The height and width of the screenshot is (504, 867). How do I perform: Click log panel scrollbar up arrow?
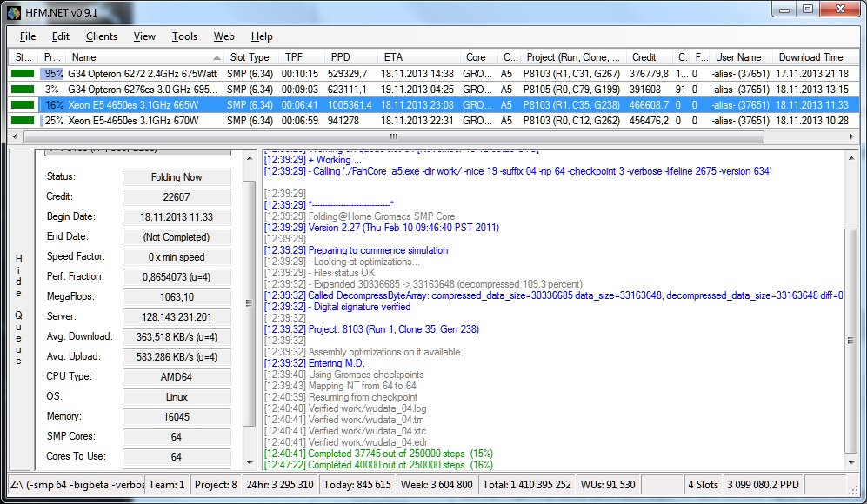851,159
